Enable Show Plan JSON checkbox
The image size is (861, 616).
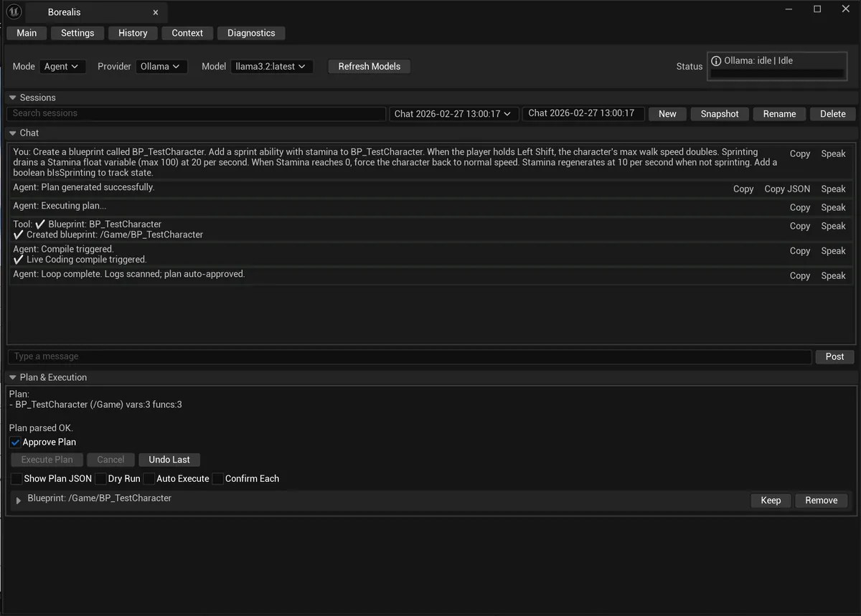tap(17, 478)
